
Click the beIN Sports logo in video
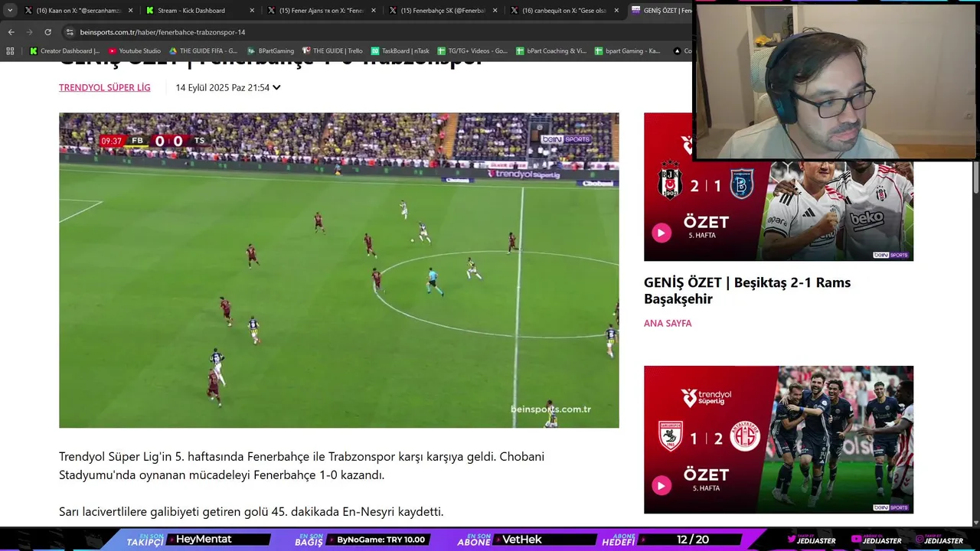(566, 139)
